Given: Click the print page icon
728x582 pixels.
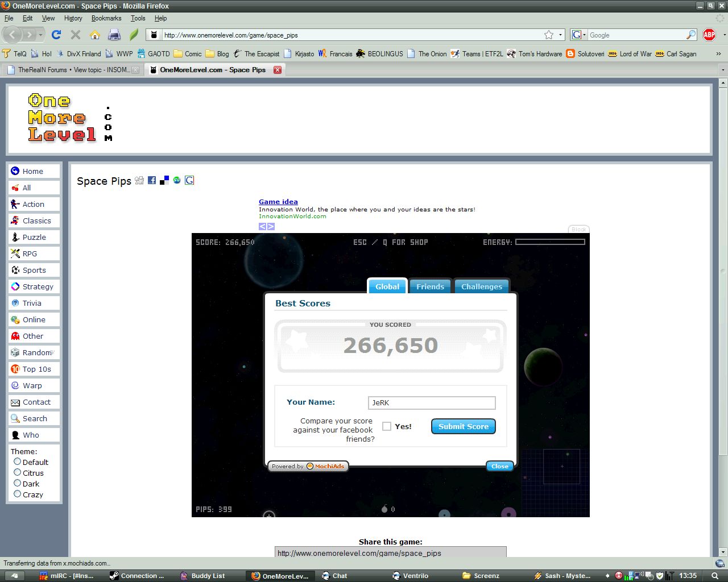Looking at the screenshot, I should pos(114,35).
